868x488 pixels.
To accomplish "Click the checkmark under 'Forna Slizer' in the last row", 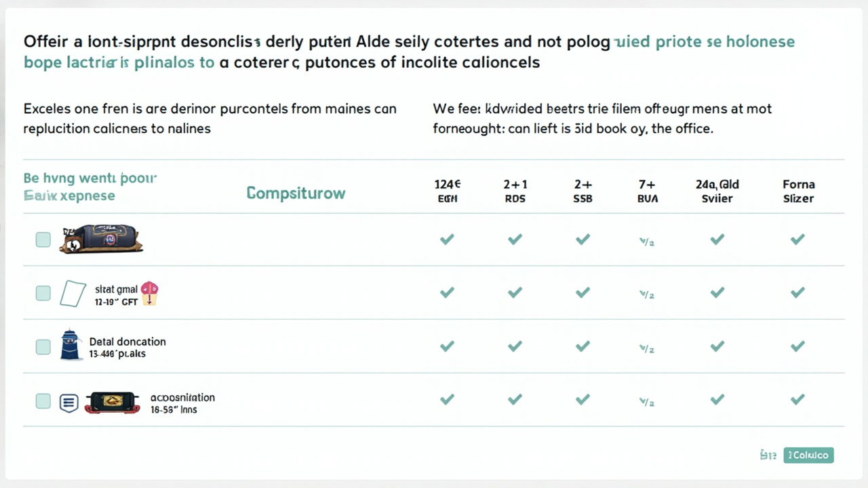I will click(797, 399).
